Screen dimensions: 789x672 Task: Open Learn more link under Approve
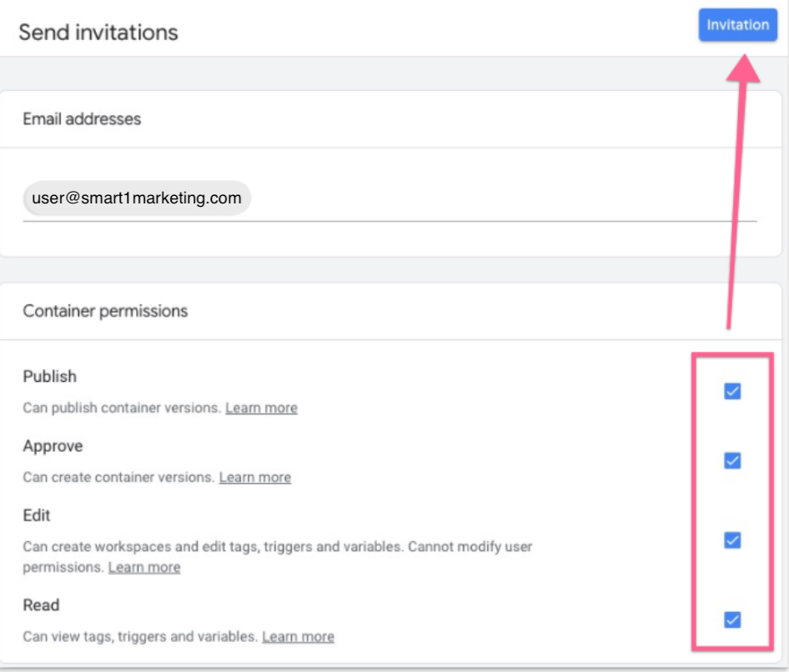(254, 477)
